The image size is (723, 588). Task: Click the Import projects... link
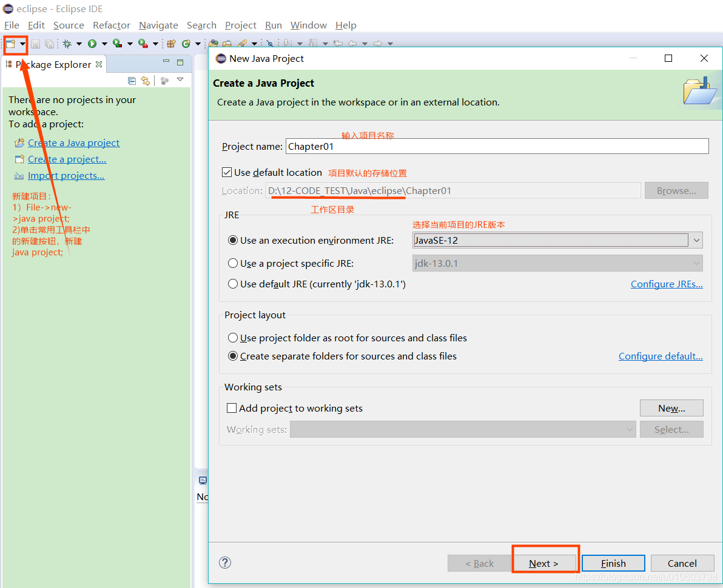click(66, 176)
